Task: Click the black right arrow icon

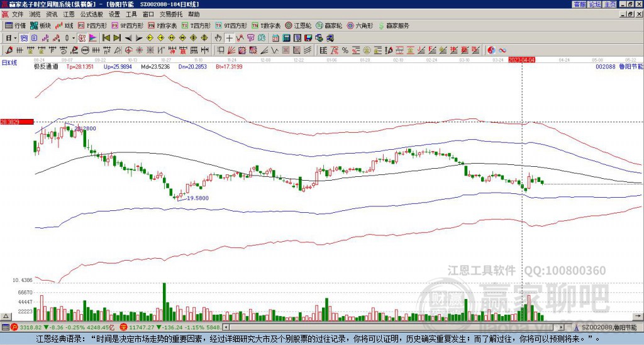Action: tap(139, 38)
